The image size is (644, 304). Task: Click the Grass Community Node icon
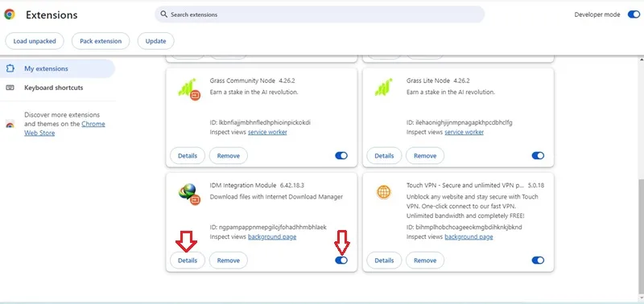click(188, 88)
